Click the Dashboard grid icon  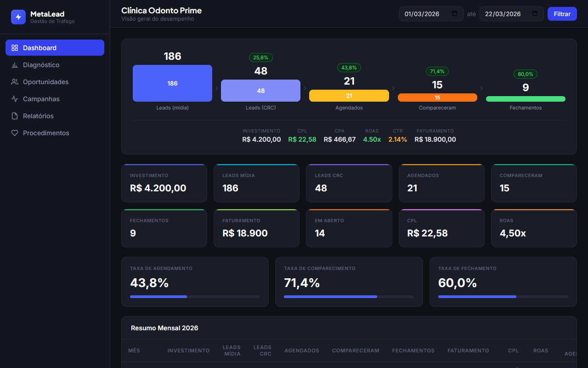click(15, 48)
